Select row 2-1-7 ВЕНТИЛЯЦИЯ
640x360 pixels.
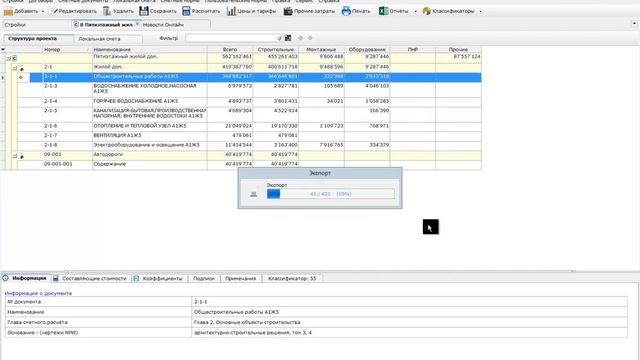249,136
